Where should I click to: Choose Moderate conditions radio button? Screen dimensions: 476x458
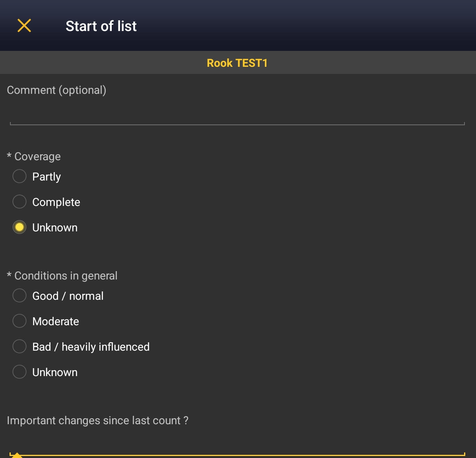pos(19,321)
